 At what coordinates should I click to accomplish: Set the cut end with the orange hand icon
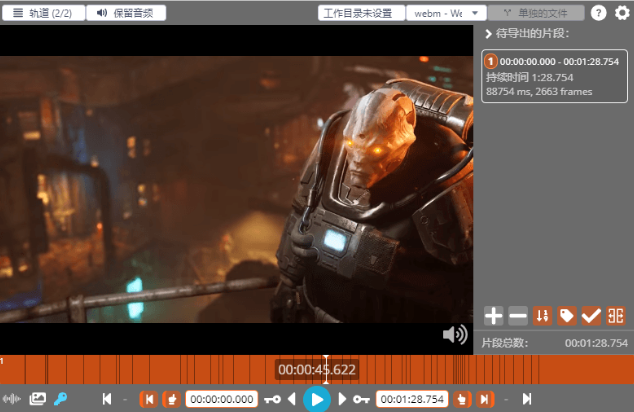pyautogui.click(x=462, y=399)
